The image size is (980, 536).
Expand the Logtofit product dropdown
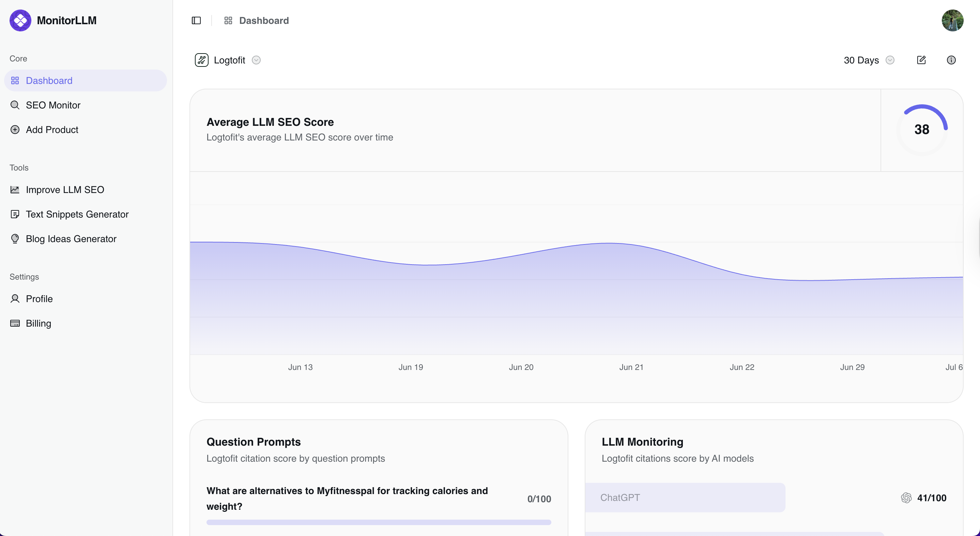pyautogui.click(x=256, y=60)
